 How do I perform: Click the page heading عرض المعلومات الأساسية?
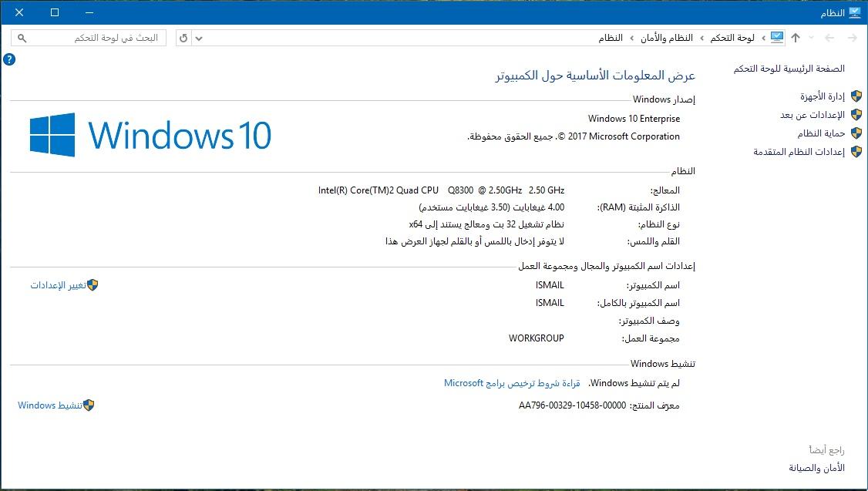coord(595,76)
